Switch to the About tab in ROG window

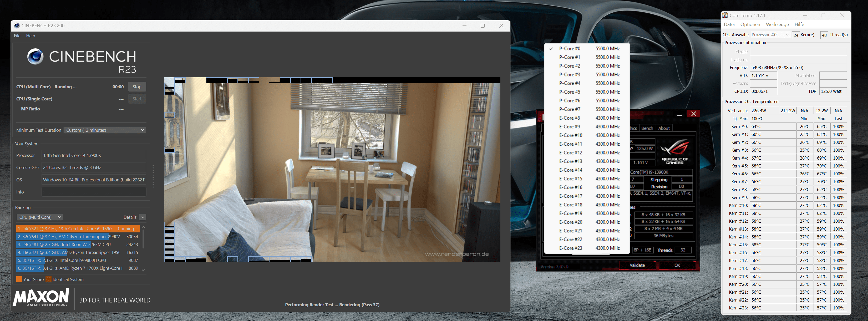coord(664,128)
